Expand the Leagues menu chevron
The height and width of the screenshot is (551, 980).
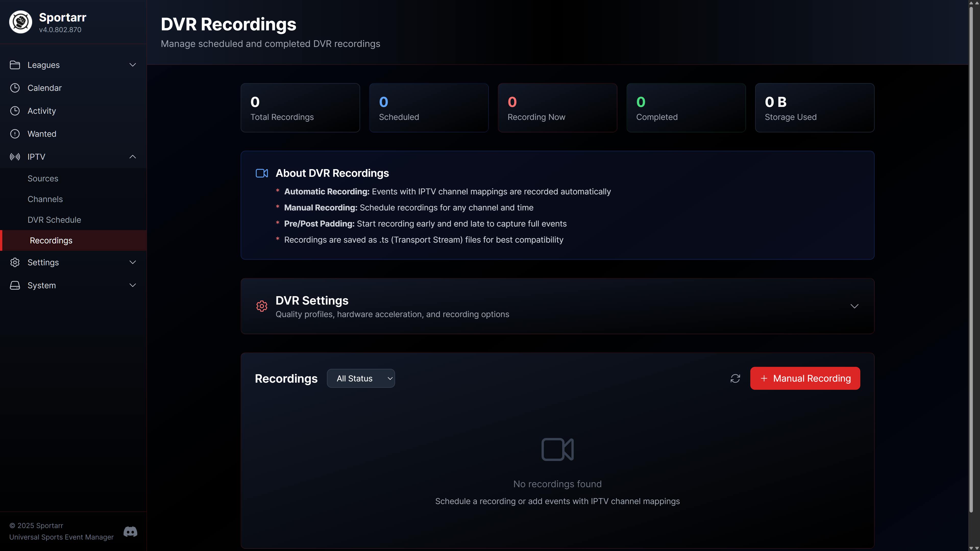pyautogui.click(x=132, y=65)
